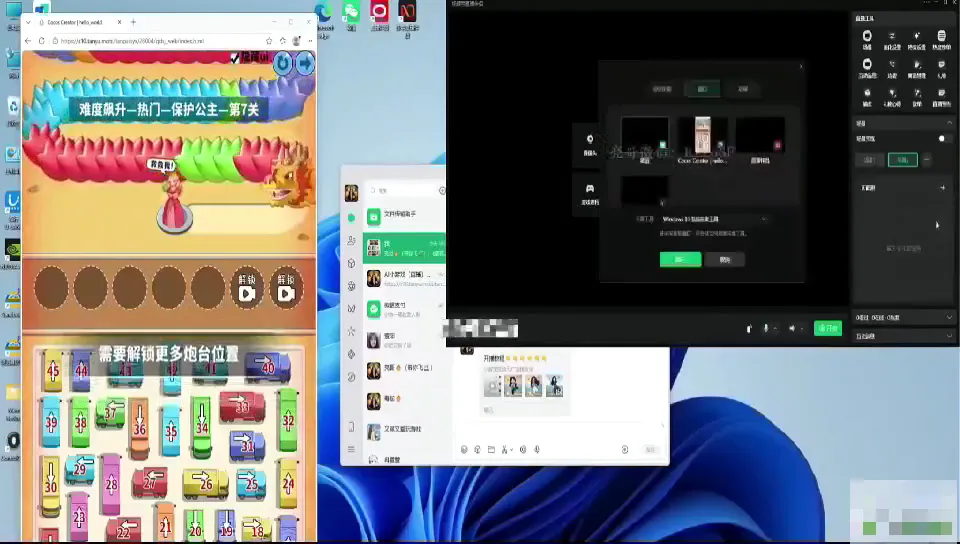This screenshot has width=960, height=544.
Task: Open WeChat hamburger settings menu
Action: [351, 449]
